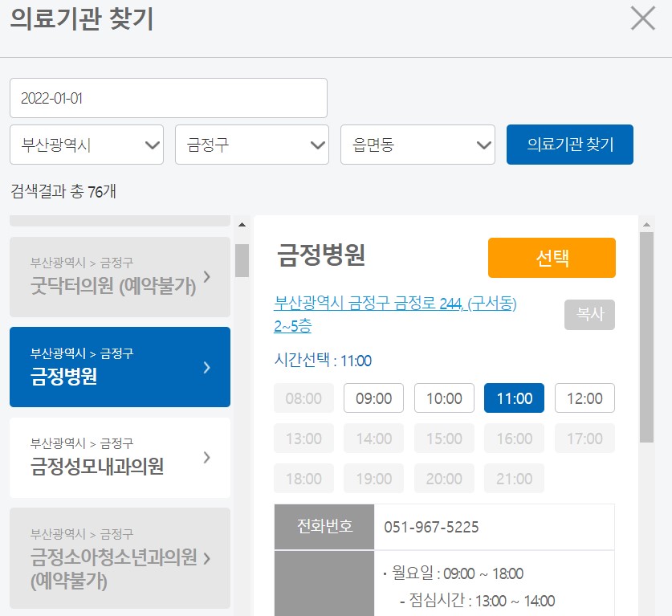Click the disabled 21:00 time slot
Screen dimensions: 672x616
click(515, 478)
